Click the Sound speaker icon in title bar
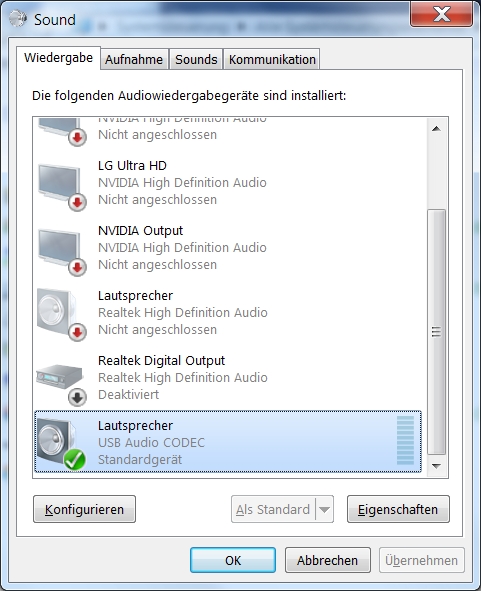The width and height of the screenshot is (481, 591). tap(18, 18)
